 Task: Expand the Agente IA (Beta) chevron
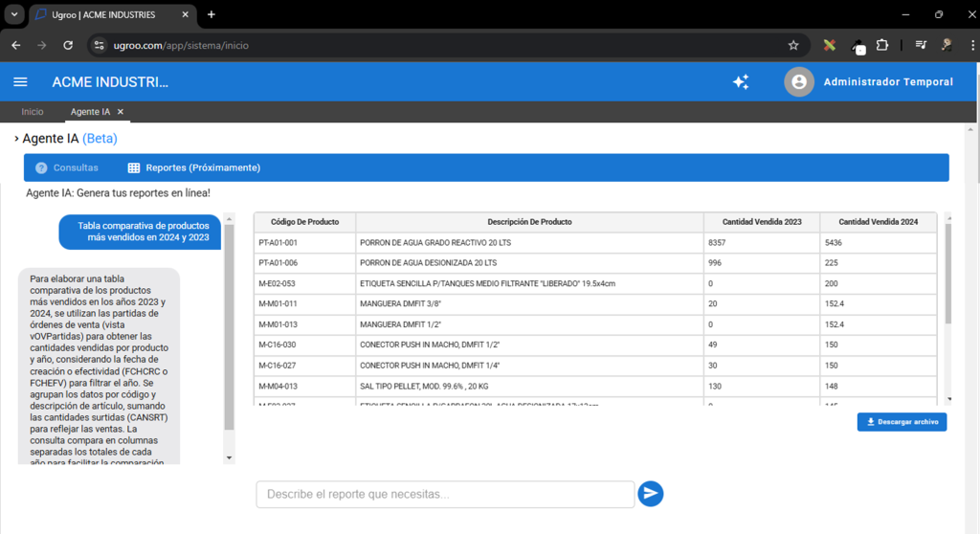tap(16, 139)
